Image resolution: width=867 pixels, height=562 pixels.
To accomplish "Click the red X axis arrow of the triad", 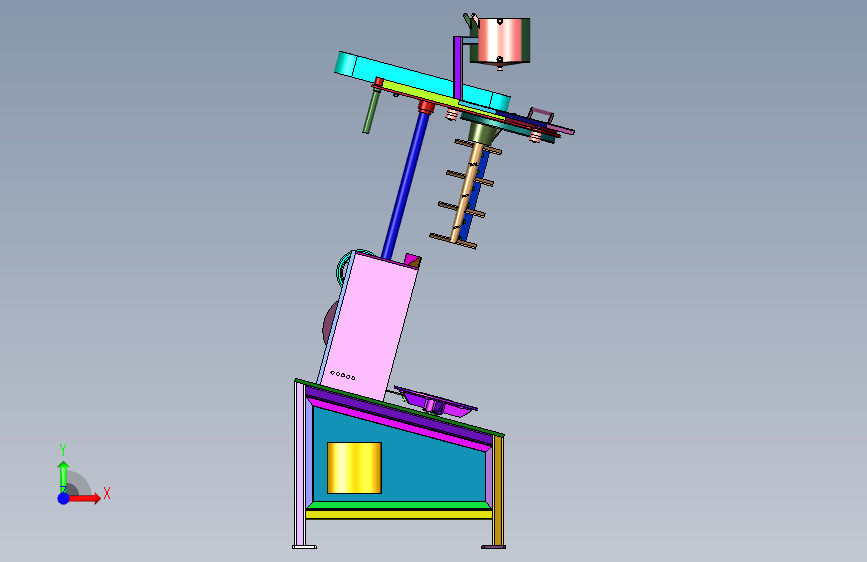I will (x=84, y=498).
